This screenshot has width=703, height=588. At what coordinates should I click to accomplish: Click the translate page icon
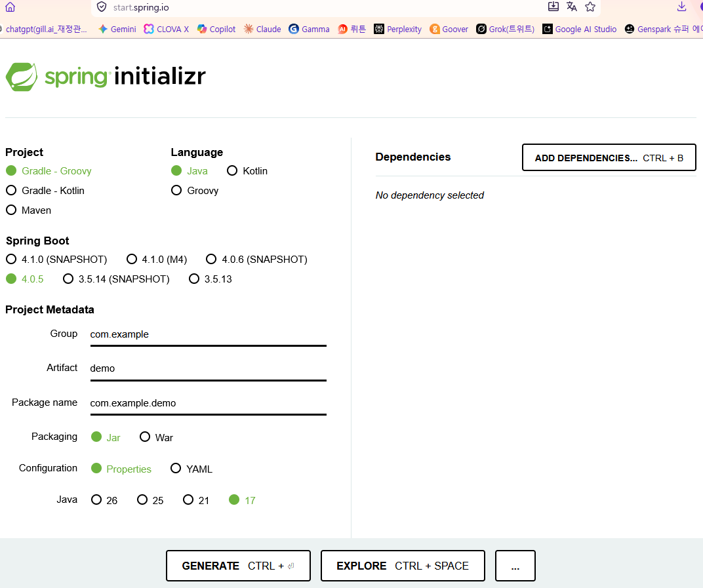pos(572,7)
